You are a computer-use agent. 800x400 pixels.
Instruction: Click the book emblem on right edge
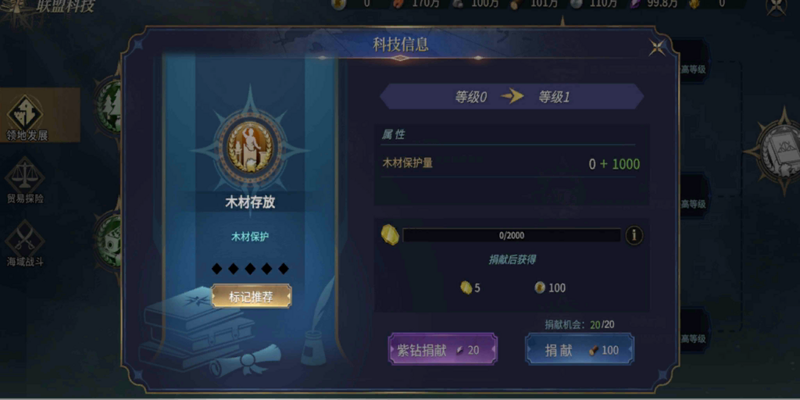click(x=778, y=151)
